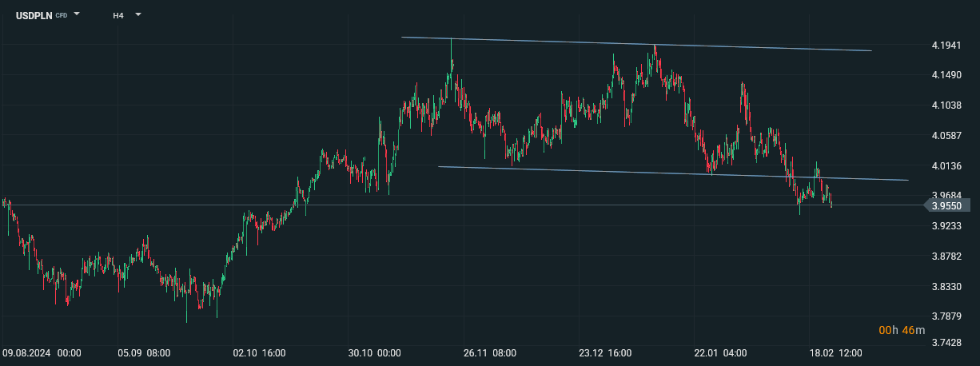Click the candle countdown timer 00h 46m
Viewport: 980px width, 366px height.
coord(902,330)
